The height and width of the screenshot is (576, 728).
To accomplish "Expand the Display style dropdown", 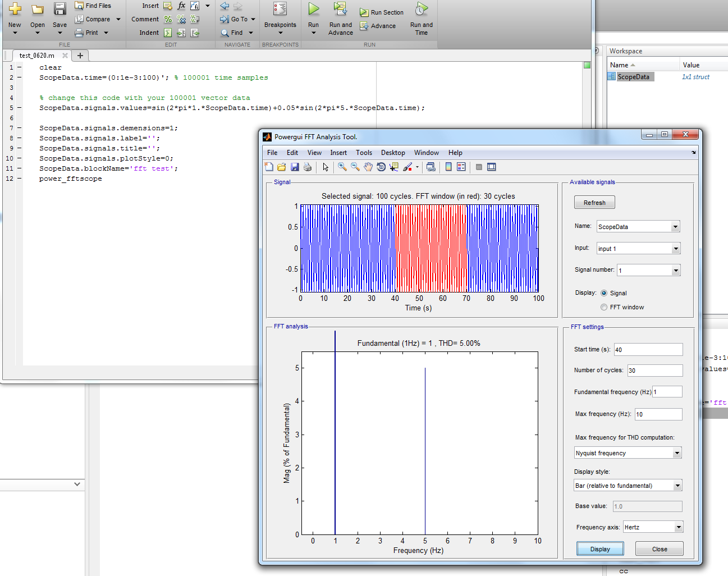I will (677, 486).
